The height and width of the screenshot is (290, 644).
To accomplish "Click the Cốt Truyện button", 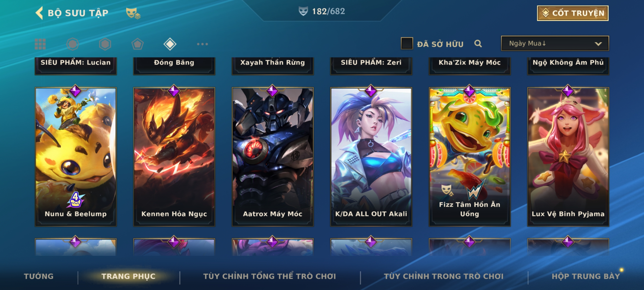I will pyautogui.click(x=573, y=13).
